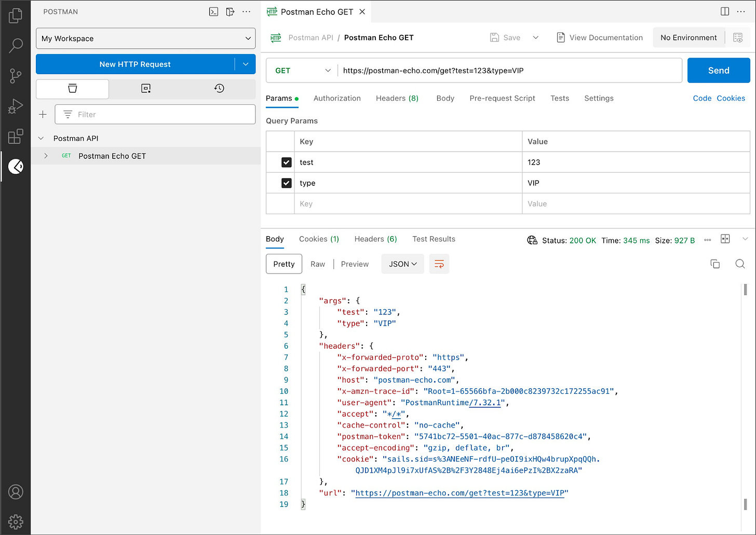Click the request URL field
Image resolution: width=756 pixels, height=535 pixels.
pos(510,71)
